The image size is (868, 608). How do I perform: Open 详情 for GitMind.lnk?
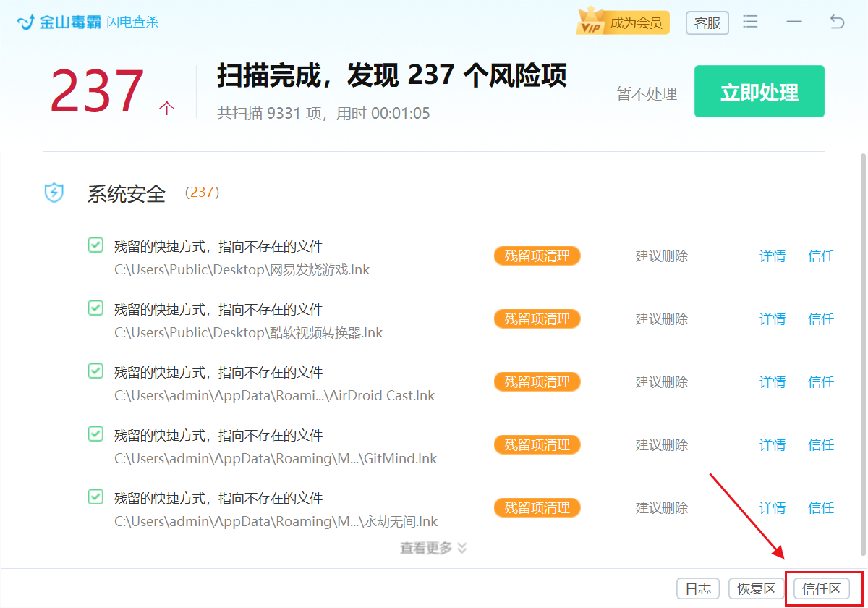coord(773,445)
